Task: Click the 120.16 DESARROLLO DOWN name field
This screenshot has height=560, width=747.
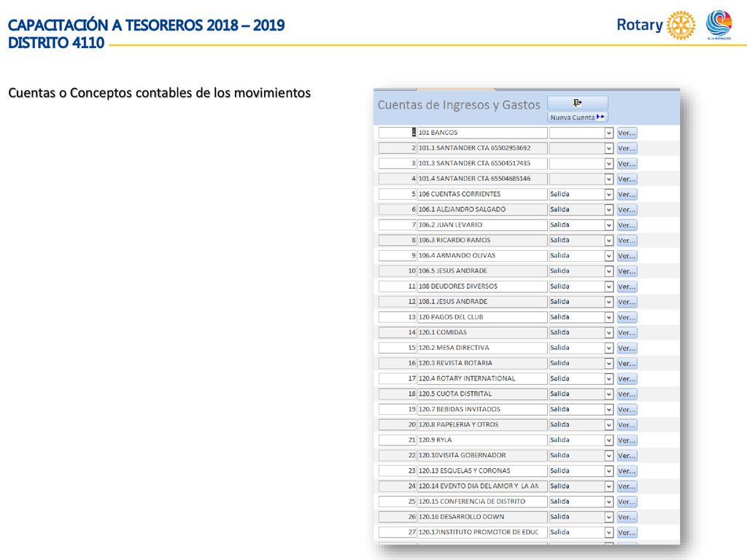Action: [482, 517]
